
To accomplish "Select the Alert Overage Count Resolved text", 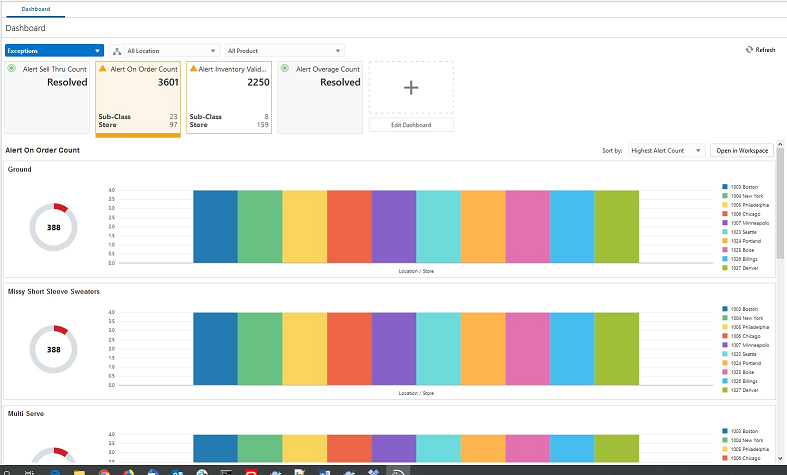I will point(340,82).
